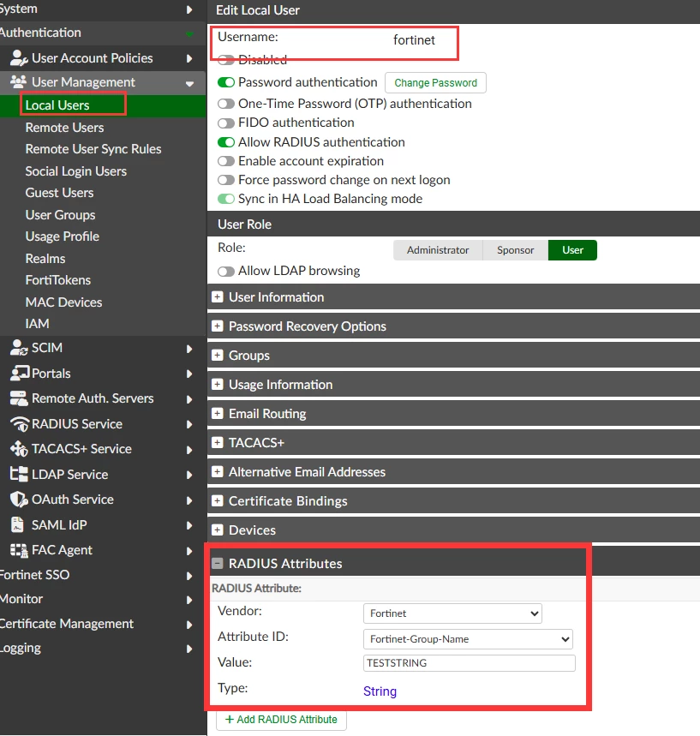Viewport: 700px width, 736px height.
Task: Open Realms page
Action: [45, 258]
